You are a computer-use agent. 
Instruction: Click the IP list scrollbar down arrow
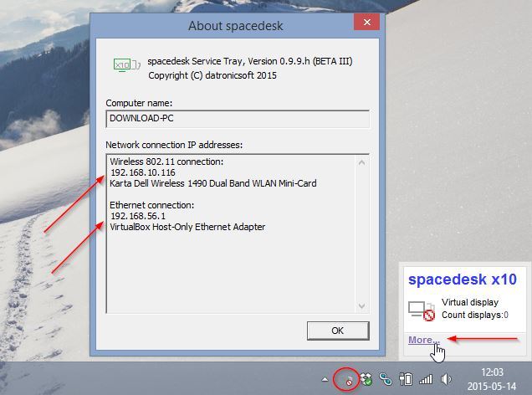pos(361,305)
